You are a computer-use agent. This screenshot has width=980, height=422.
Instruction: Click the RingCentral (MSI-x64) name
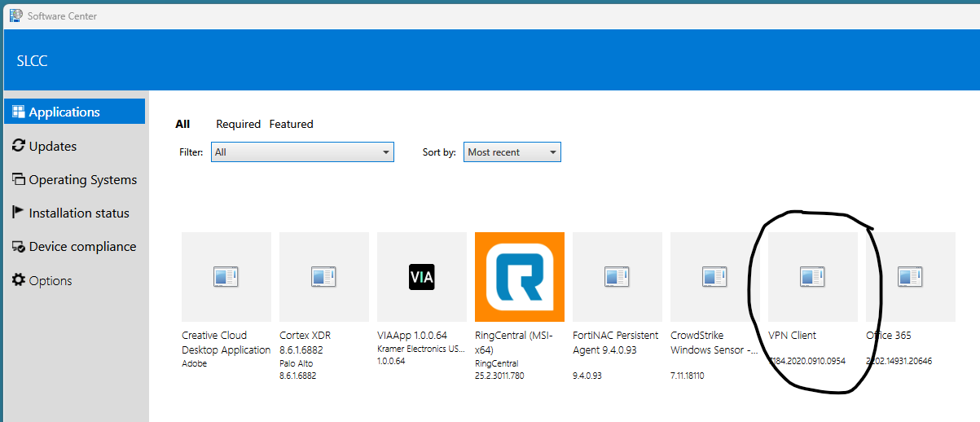tap(514, 342)
